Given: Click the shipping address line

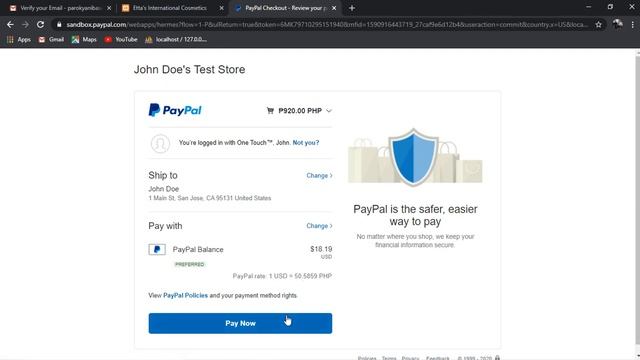Looking at the screenshot, I should (x=210, y=198).
